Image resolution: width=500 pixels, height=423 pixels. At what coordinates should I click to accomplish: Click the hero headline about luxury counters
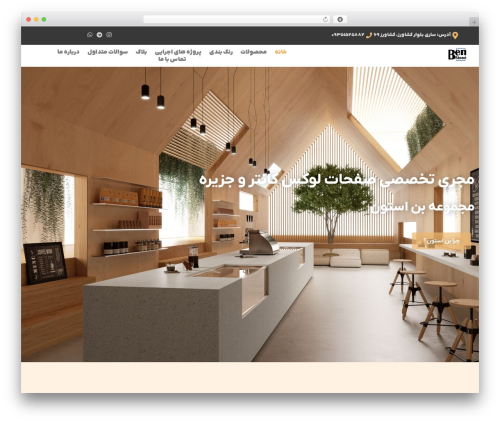[337, 179]
